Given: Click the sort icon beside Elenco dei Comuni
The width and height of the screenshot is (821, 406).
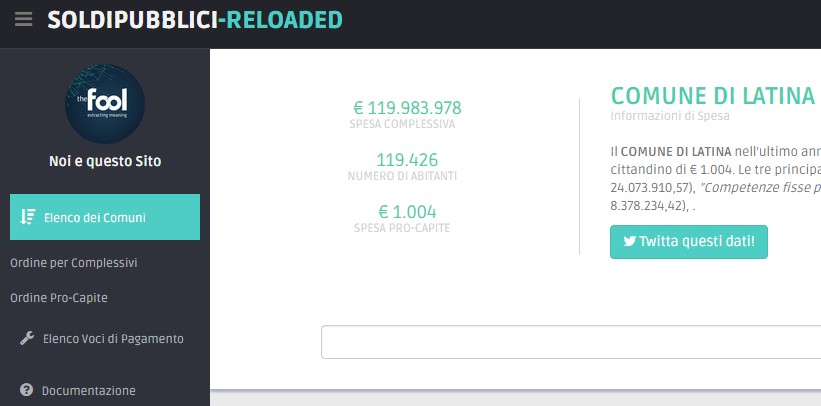Looking at the screenshot, I should point(28,217).
